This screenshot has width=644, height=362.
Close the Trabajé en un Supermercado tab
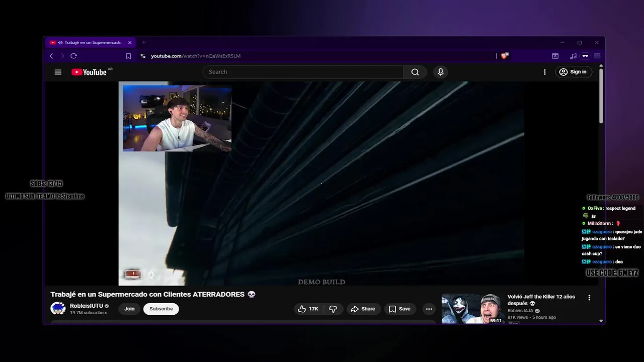(130, 43)
